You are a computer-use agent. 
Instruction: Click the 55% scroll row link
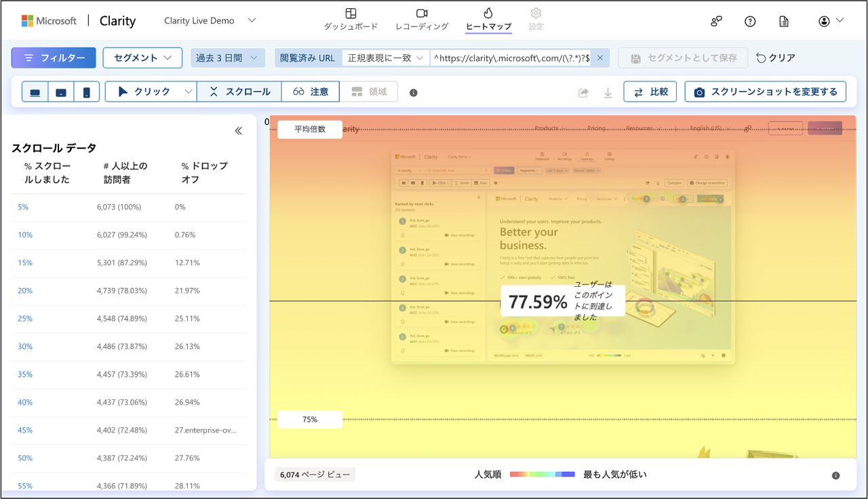(x=25, y=485)
